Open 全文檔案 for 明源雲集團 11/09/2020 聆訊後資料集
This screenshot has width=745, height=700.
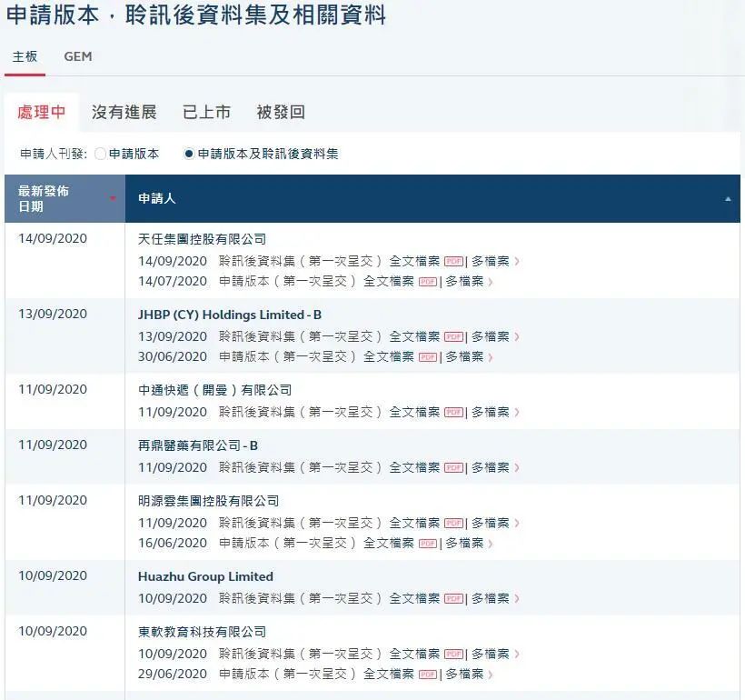414,523
